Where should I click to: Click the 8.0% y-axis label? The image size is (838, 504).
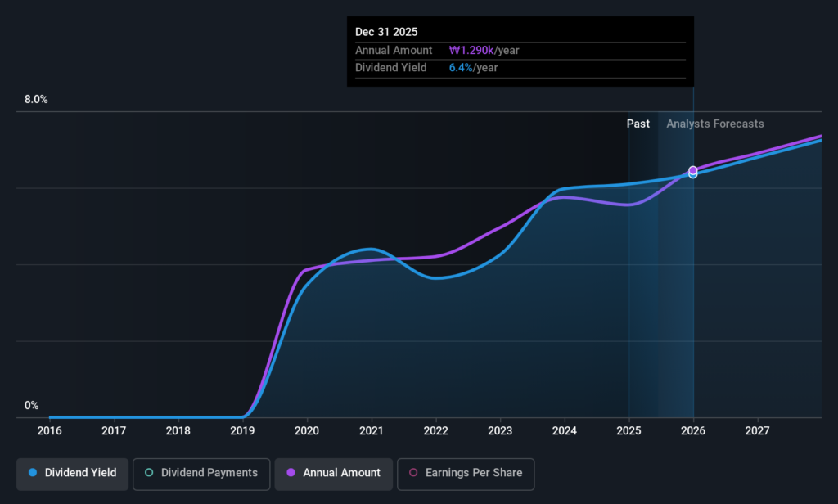coord(36,100)
